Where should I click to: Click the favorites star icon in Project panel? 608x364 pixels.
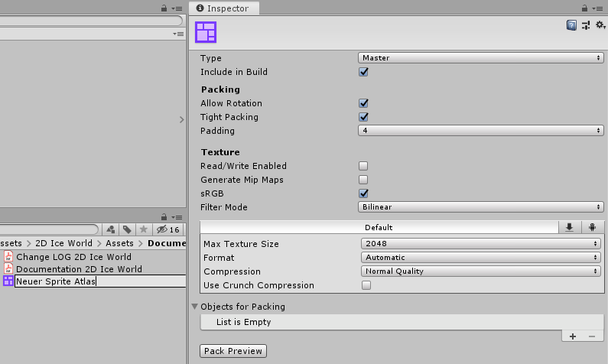pos(143,229)
